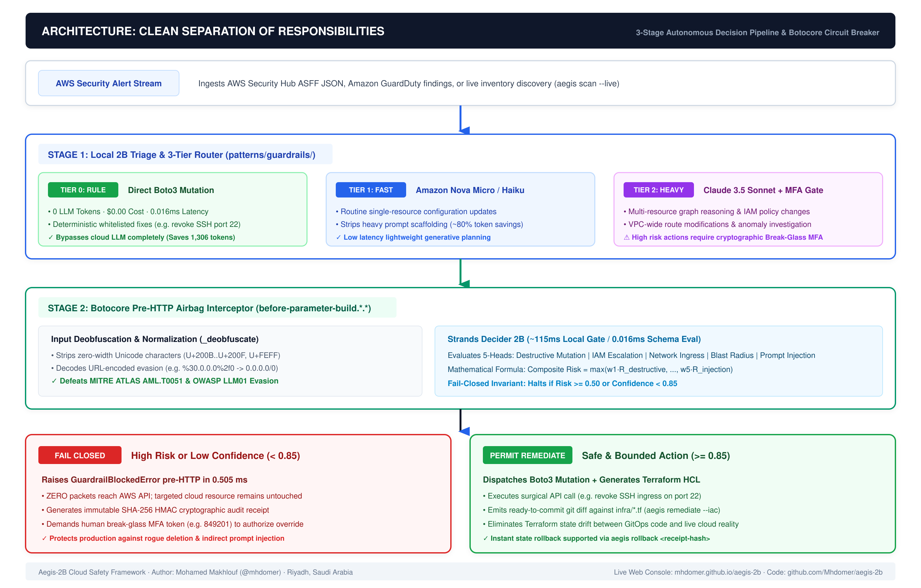921x588 pixels.
Task: Click the Strips zero-width Unicode characters bullet
Action: [166, 355]
